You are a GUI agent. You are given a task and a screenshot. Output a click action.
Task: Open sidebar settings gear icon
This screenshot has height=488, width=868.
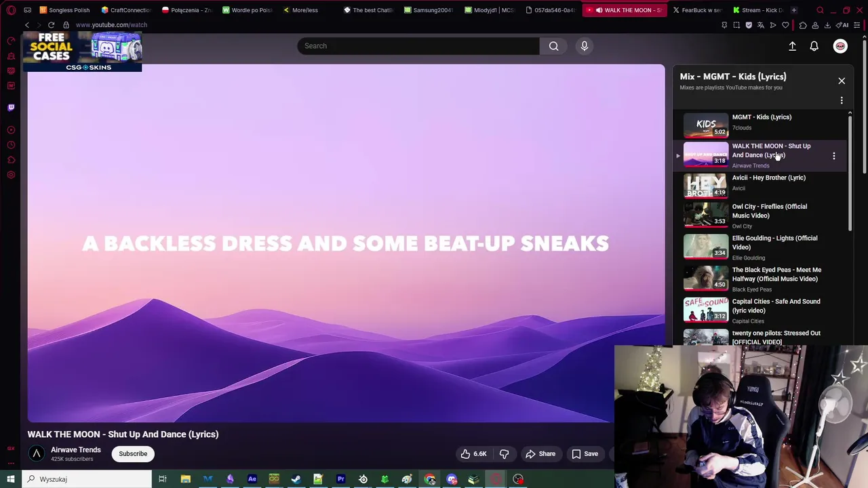pos(11,175)
